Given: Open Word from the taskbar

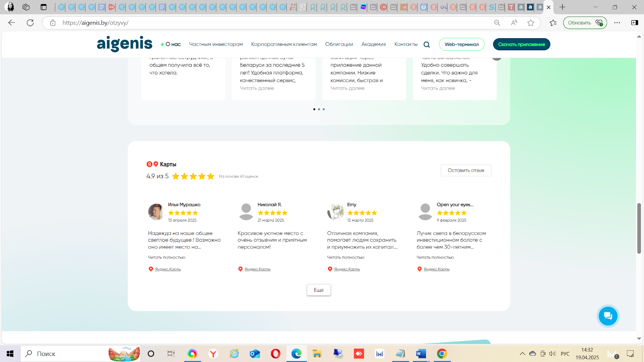Looking at the screenshot, I should click(421, 354).
